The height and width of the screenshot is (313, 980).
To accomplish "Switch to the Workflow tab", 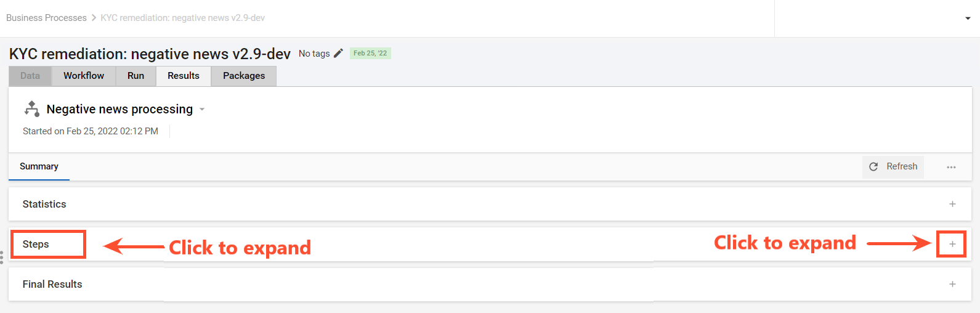I will 84,76.
